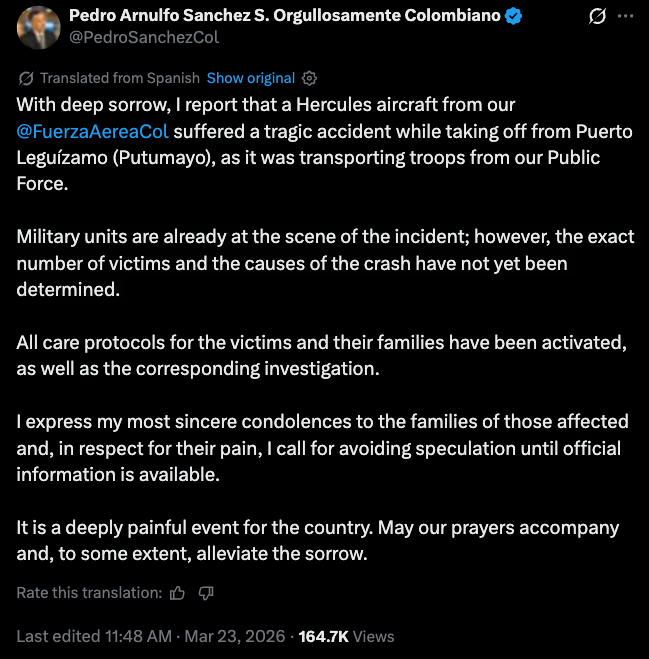Click 'Show original' to view Spanish text
The image size is (649, 659).
[250, 78]
